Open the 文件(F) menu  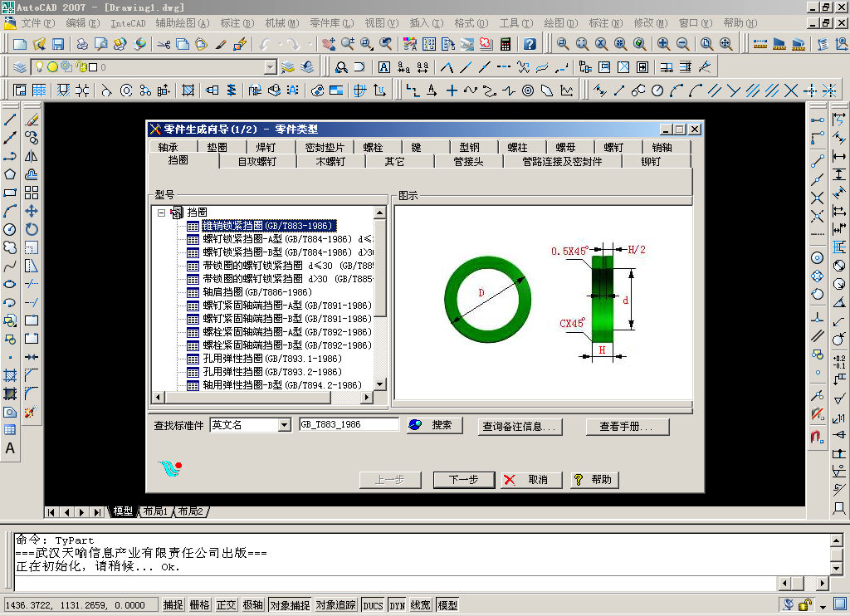37,23
